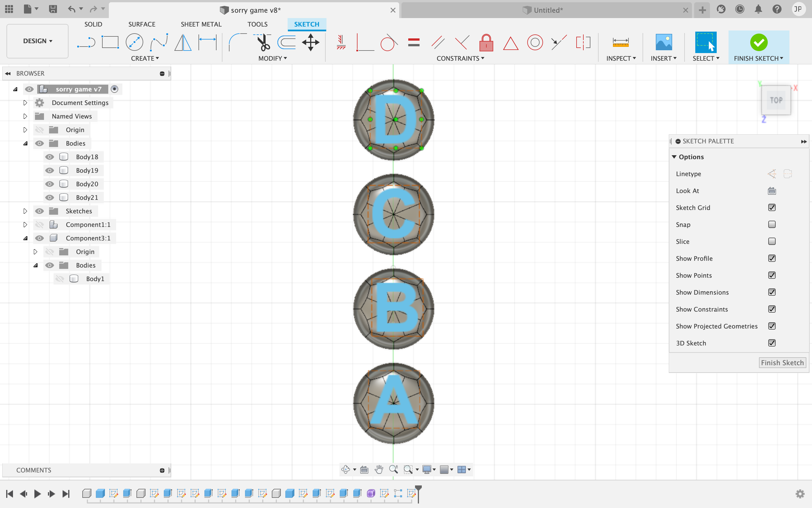This screenshot has height=508, width=812.
Task: Select the Mirror tool icon
Action: click(183, 43)
